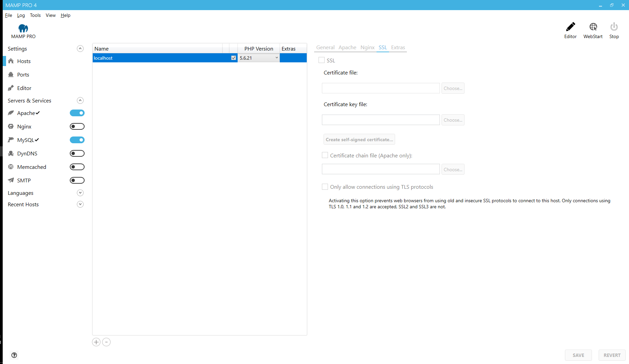The image size is (629, 364).
Task: Click Choose for Certificate file
Action: pyautogui.click(x=453, y=88)
